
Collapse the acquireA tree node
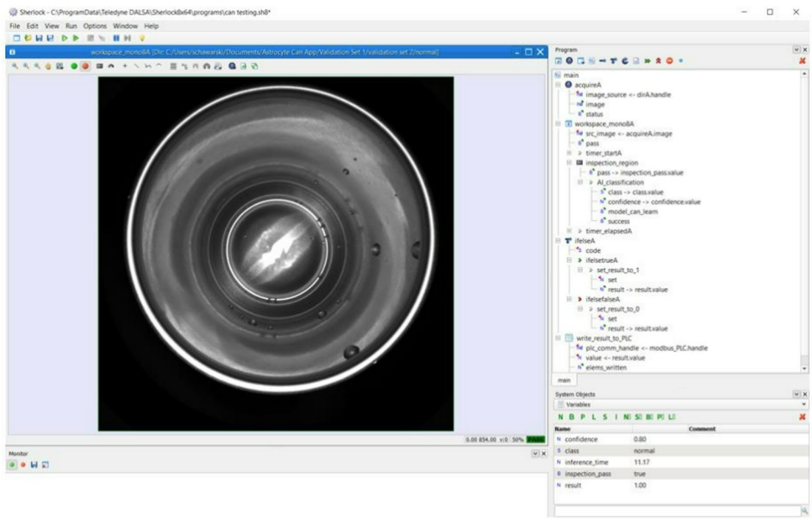pos(559,85)
